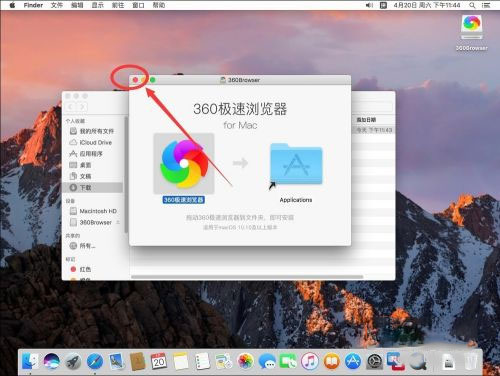Open the Applications folder shortcut
This screenshot has width=500, height=376.
296,164
